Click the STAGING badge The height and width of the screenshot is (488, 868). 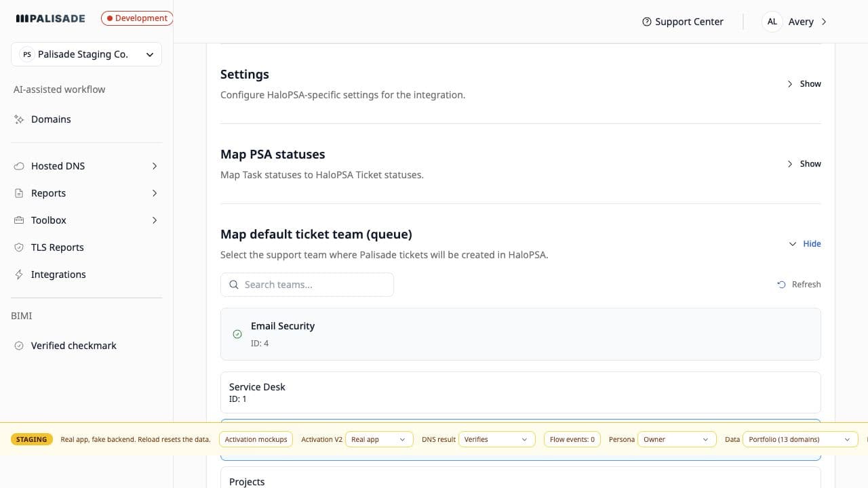pyautogui.click(x=32, y=439)
